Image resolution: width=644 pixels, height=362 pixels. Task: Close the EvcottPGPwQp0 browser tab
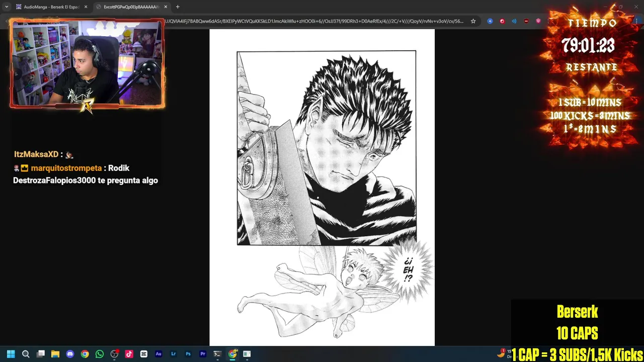point(166,7)
